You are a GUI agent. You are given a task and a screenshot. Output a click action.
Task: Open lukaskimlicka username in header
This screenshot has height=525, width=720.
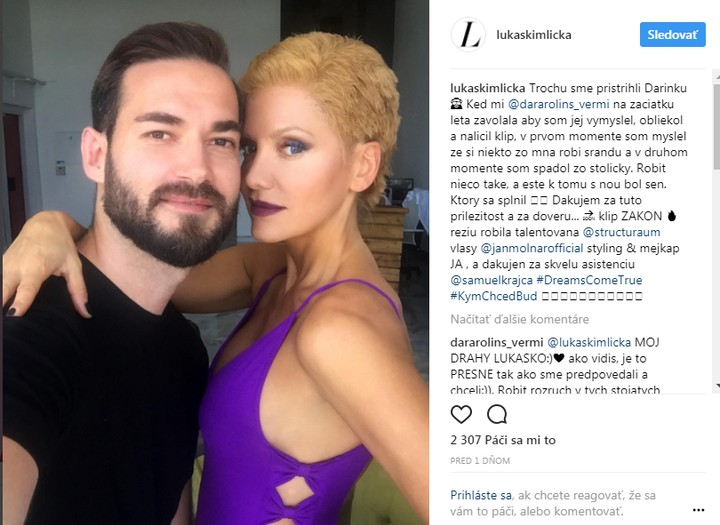click(x=534, y=35)
